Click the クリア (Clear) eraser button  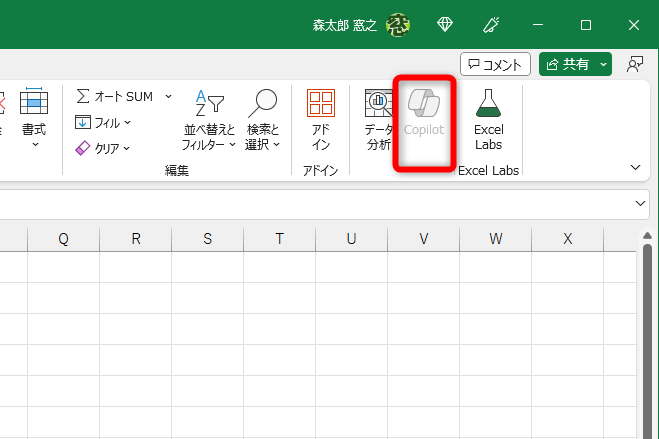98,148
